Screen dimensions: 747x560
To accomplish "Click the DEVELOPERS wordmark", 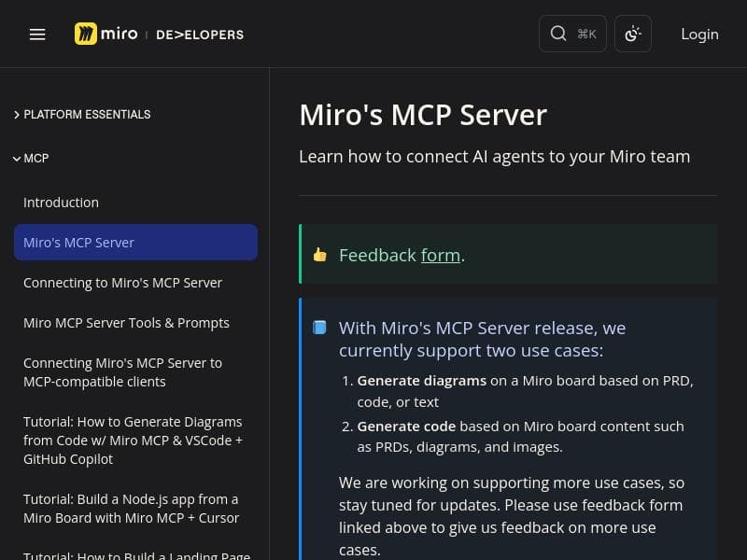I will (x=200, y=35).
